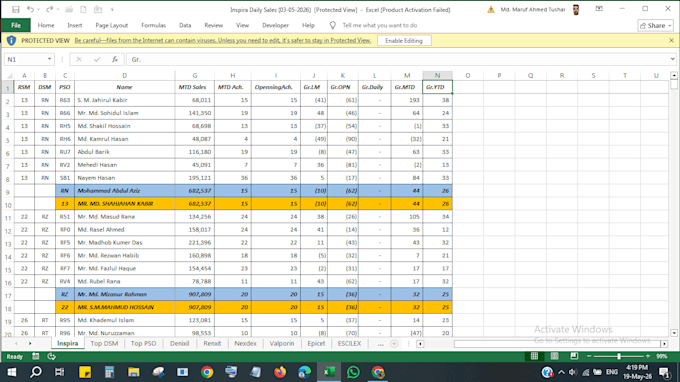Open the Developer ribbon tab

[x=275, y=25]
